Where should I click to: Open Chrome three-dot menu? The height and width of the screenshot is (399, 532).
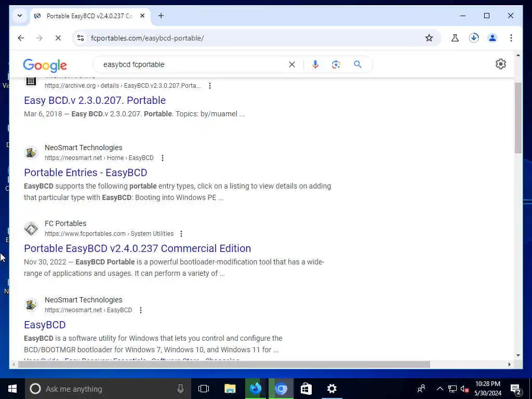[x=511, y=38]
